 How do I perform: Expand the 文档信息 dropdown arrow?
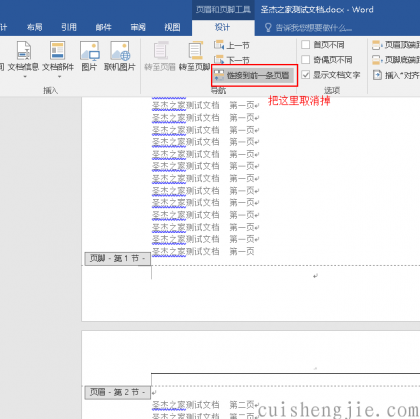pyautogui.click(x=25, y=77)
